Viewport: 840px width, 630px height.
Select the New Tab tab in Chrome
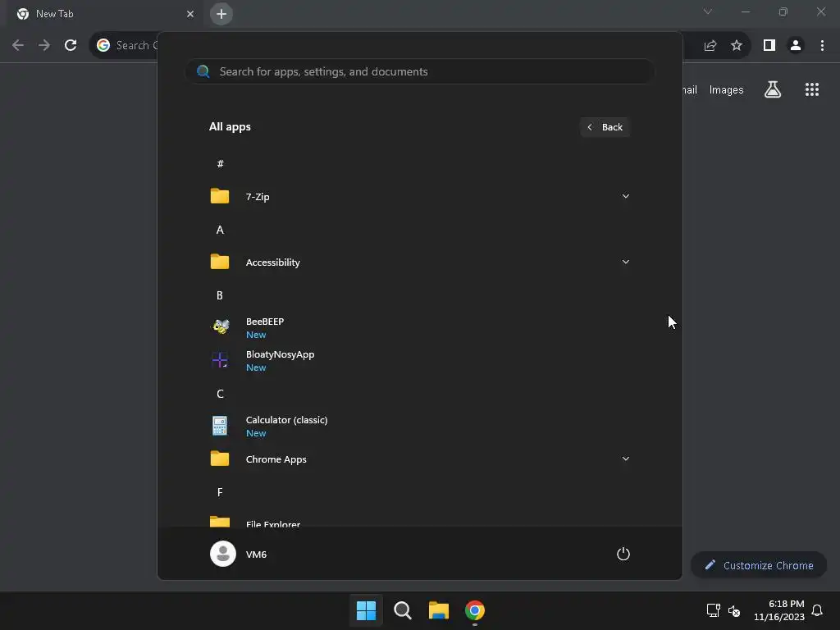(x=104, y=14)
